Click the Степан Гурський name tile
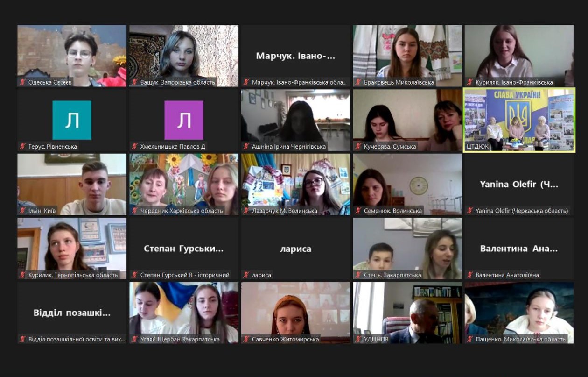588x377 pixels. click(184, 249)
